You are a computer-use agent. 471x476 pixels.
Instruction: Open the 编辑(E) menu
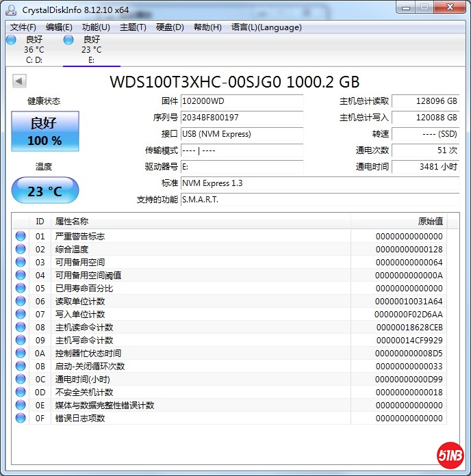coord(59,27)
